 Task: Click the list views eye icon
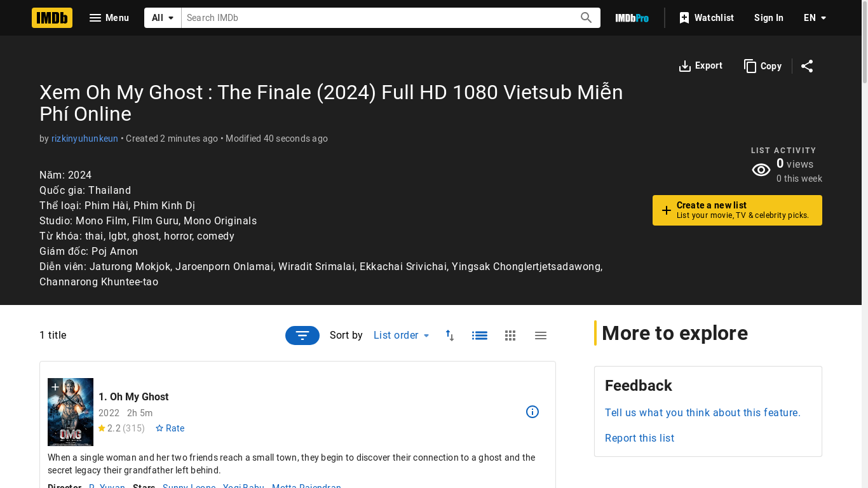point(761,170)
